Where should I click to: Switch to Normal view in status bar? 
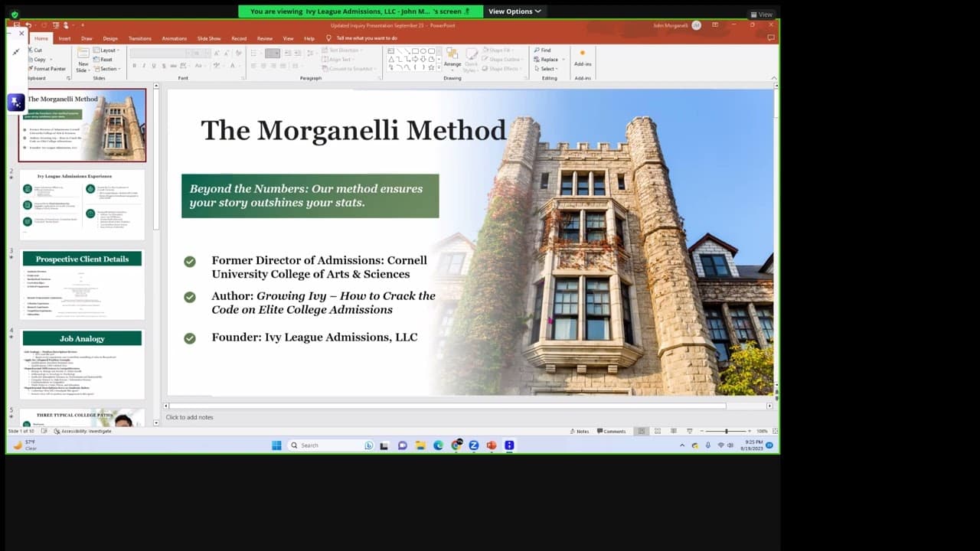642,431
